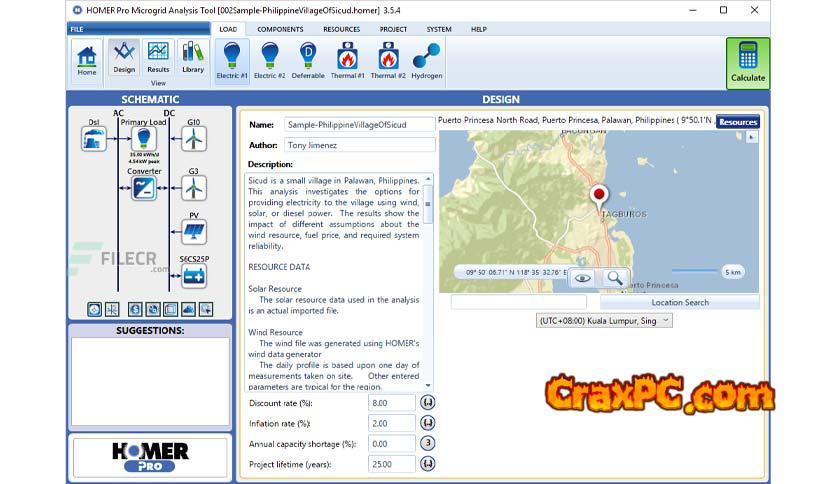Click the G10 wind turbine icon
Image resolution: width=836 pixels, height=484 pixels.
[x=194, y=139]
